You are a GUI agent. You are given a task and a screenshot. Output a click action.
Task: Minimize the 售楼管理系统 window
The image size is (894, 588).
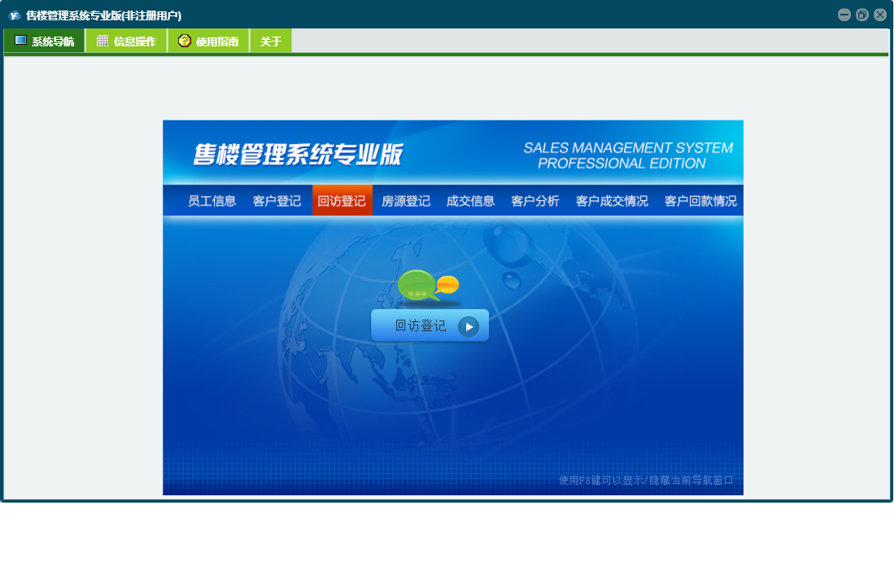pyautogui.click(x=844, y=15)
